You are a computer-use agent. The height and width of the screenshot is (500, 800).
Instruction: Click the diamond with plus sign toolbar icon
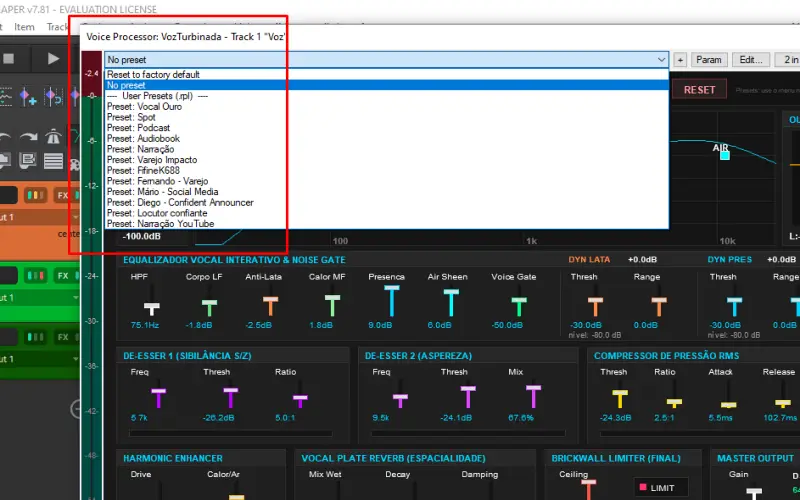(x=28, y=96)
